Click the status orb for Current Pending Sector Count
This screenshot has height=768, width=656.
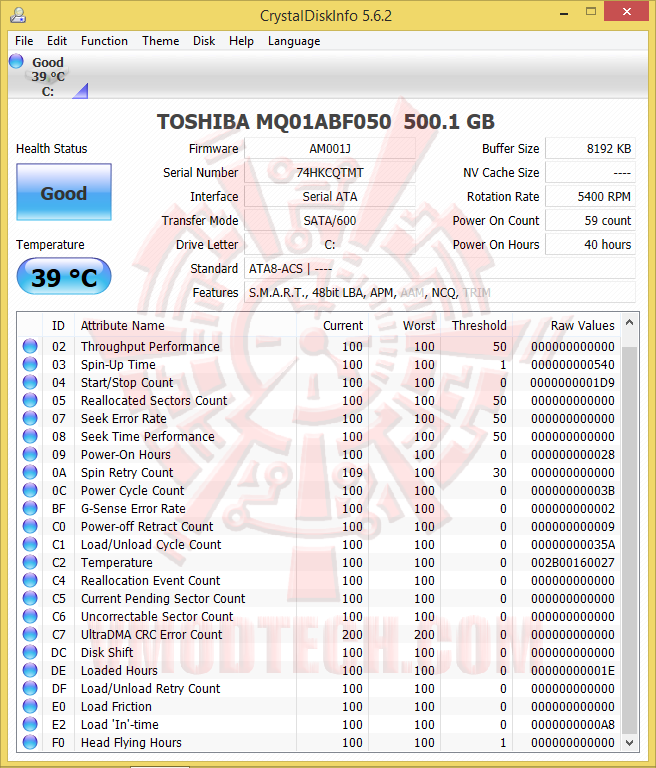30,599
